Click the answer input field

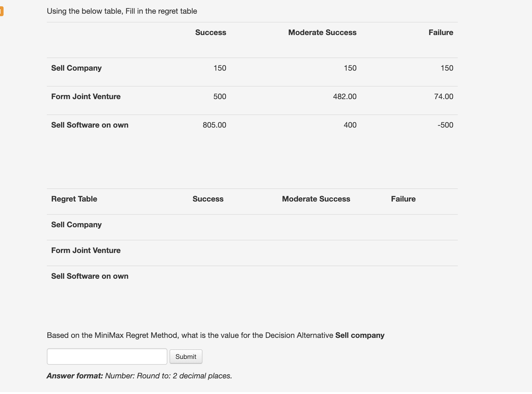[107, 356]
